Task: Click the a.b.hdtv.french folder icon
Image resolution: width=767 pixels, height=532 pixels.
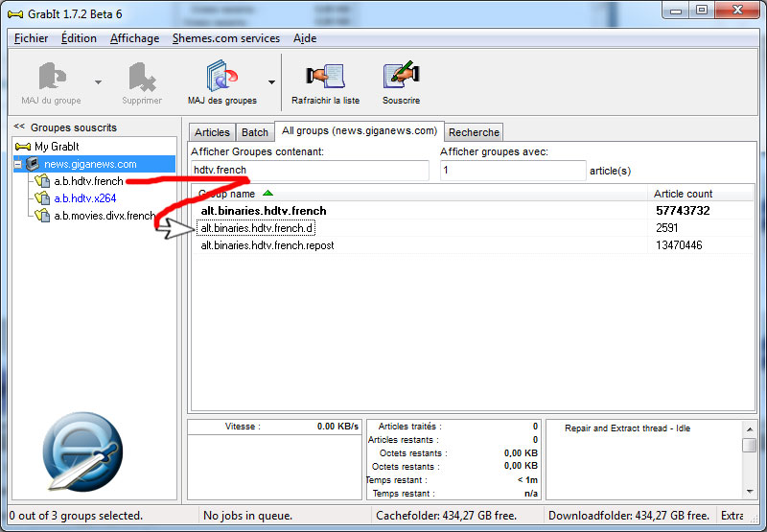Action: [42, 181]
